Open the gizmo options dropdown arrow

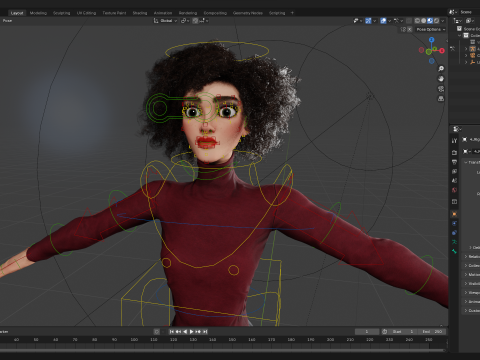[x=375, y=21]
